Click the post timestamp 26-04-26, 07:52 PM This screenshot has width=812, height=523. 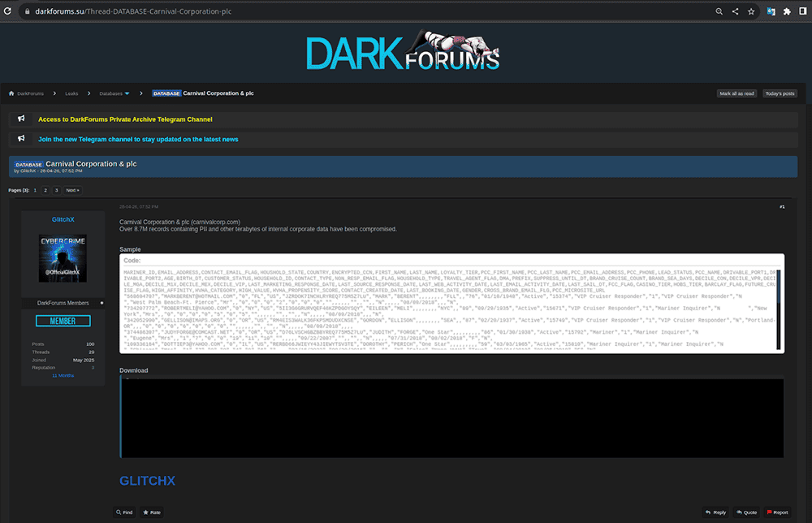(139, 206)
